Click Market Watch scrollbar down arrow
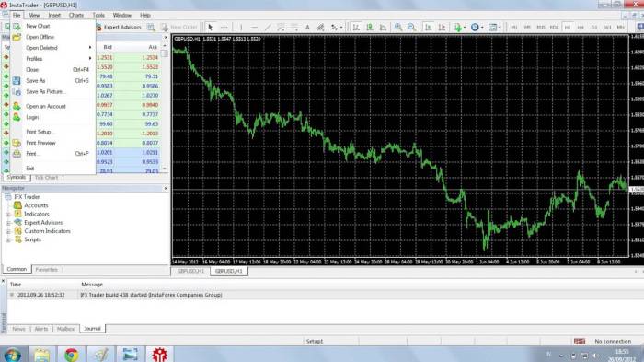The width and height of the screenshot is (644, 362). pos(165,169)
